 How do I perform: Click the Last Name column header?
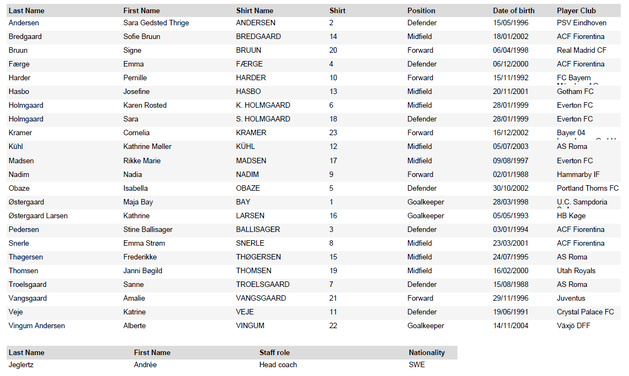[x=26, y=11]
